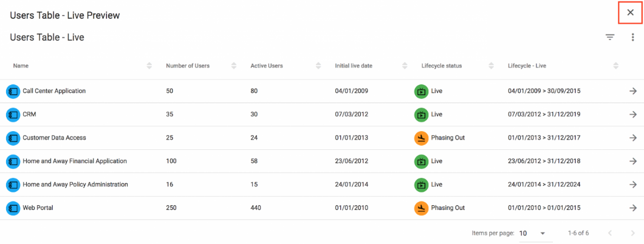Go to the previous page of results
644x244 pixels.
[611, 233]
